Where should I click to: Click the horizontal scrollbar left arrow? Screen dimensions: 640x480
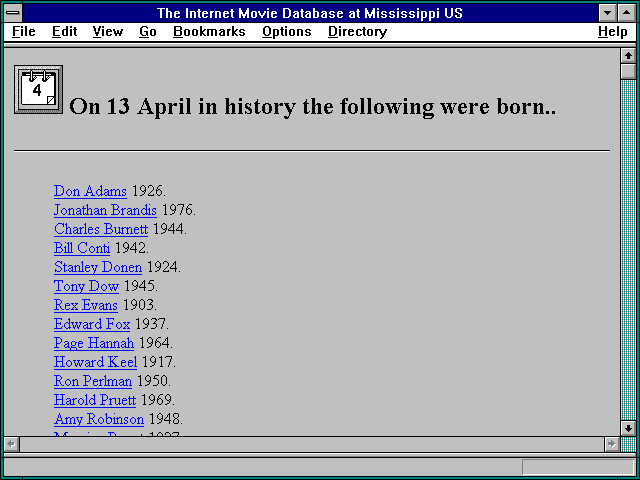point(11,444)
